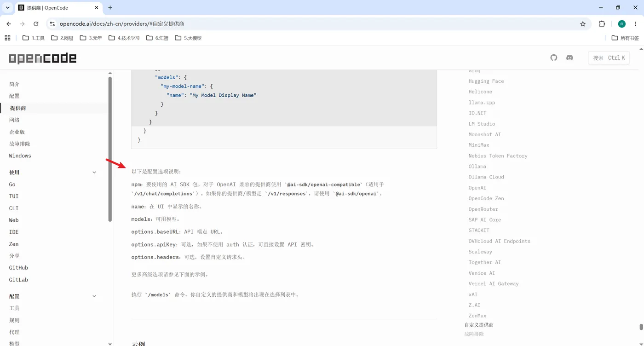Jump to Hugging Face in table of contents
Viewport: 644px width, 346px height.
486,81
